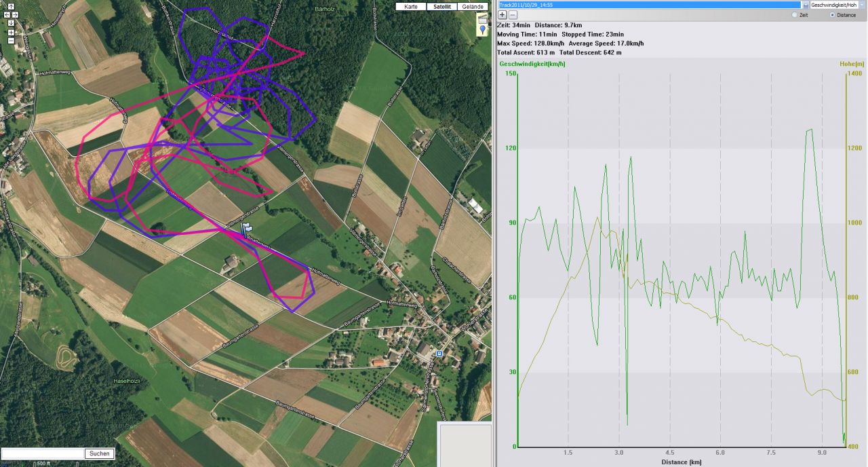Click the overview minimap thumbnail
This screenshot has height=467, width=868.
pyautogui.click(x=465, y=445)
